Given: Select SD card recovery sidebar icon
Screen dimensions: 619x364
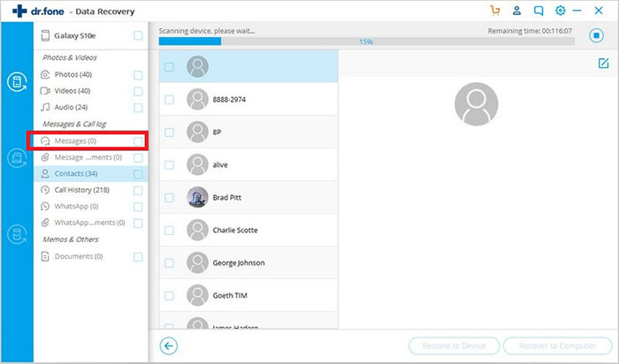Looking at the screenshot, I should tap(17, 158).
